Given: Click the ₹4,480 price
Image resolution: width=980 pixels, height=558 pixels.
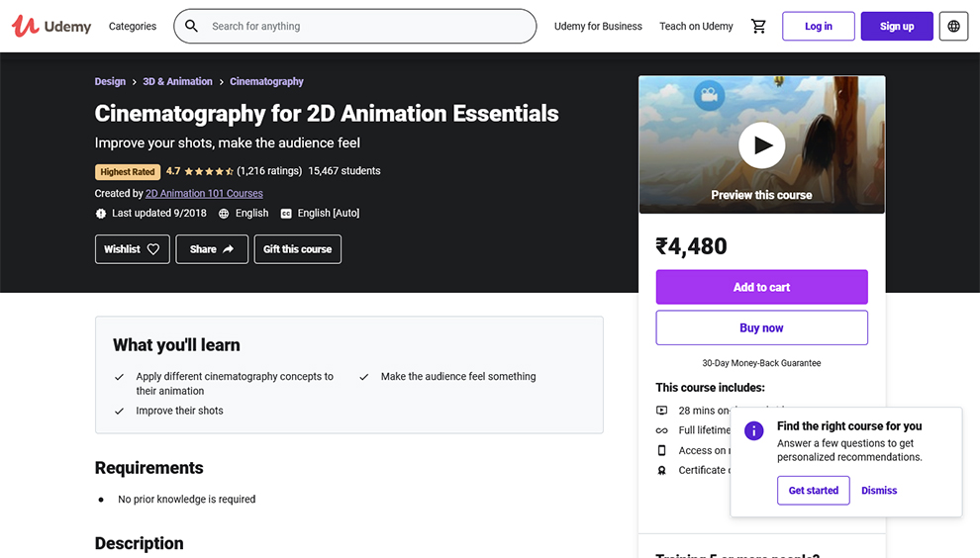Looking at the screenshot, I should [x=691, y=246].
